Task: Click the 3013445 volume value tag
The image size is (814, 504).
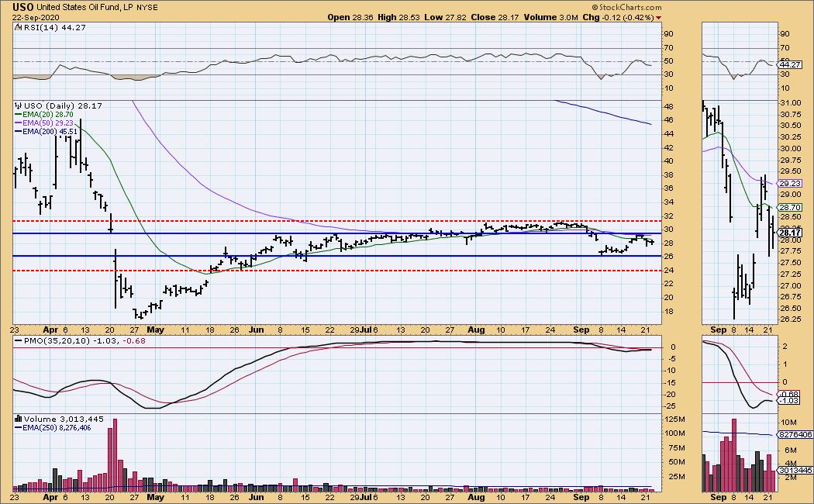Action: 795,470
